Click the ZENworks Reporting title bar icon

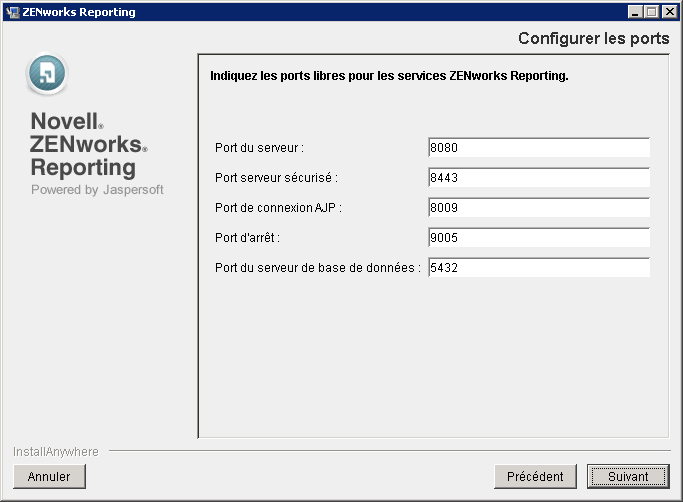tap(13, 12)
